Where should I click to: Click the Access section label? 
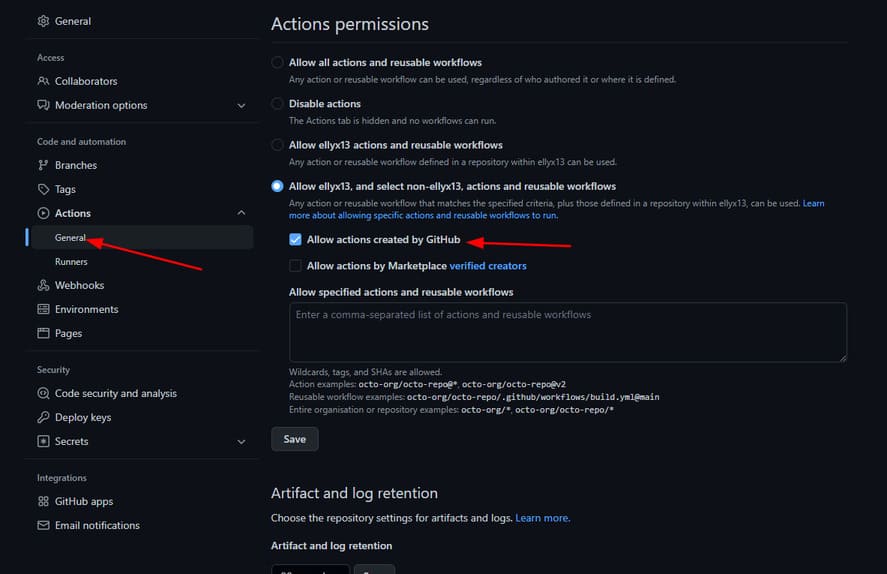point(50,58)
